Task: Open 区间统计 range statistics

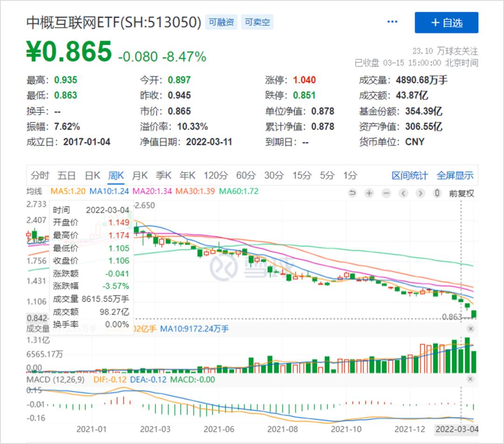Action: click(410, 176)
